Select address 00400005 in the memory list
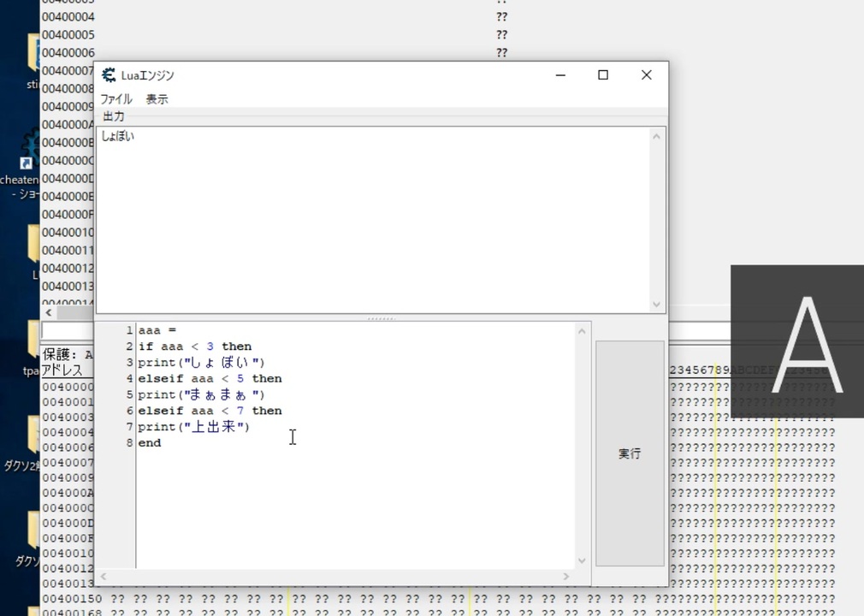 (x=68, y=35)
